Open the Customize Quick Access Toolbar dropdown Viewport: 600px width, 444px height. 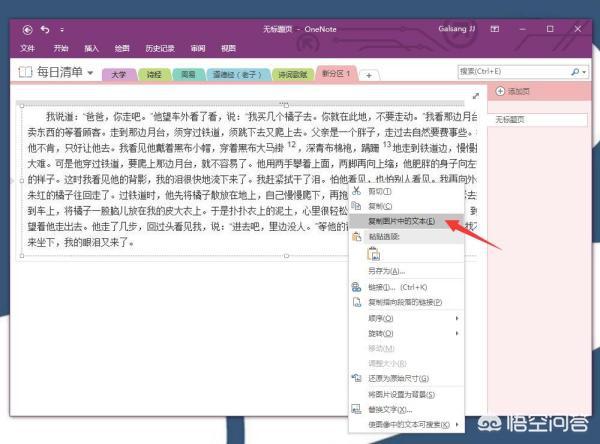click(x=62, y=29)
